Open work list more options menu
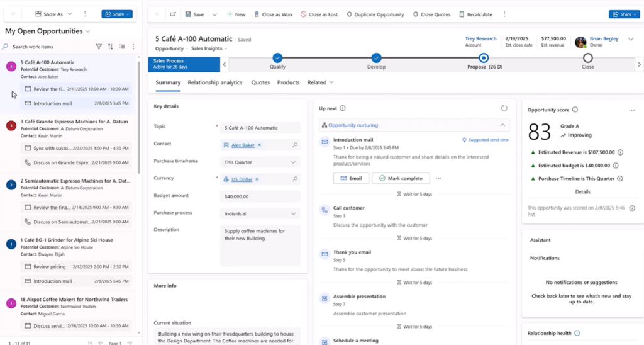 [133, 47]
